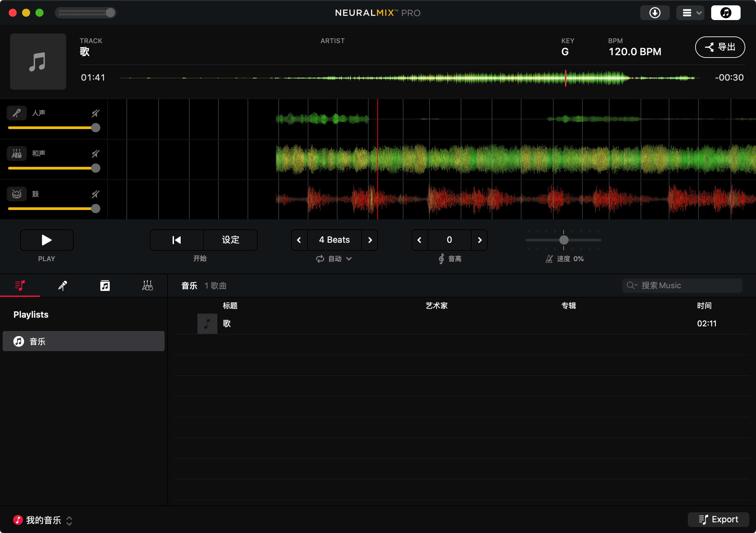Image resolution: width=756 pixels, height=533 pixels.
Task: Switch to the playlists tab
Action: pyautogui.click(x=20, y=286)
